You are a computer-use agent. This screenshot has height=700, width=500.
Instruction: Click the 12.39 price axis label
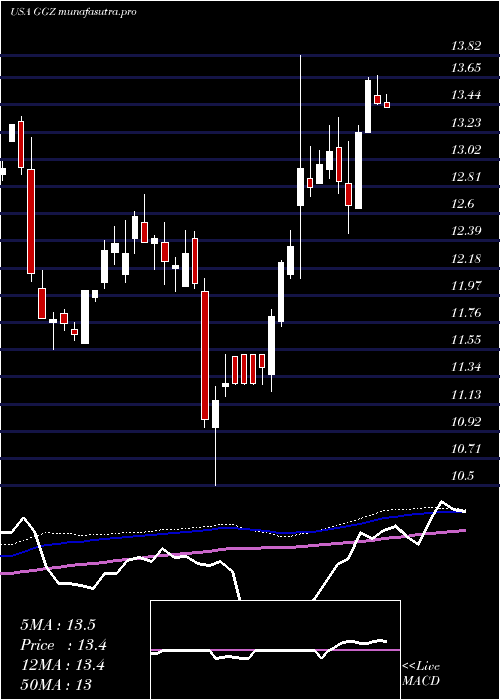[466, 231]
